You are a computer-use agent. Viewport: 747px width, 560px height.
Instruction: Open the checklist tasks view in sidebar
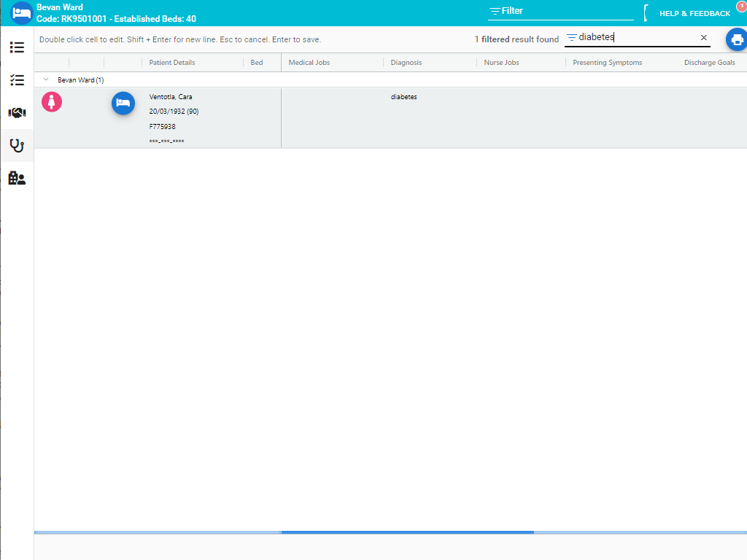[x=18, y=80]
